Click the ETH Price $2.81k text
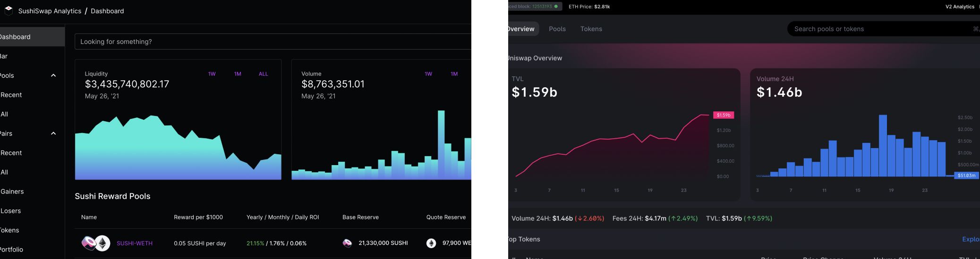Image resolution: width=980 pixels, height=259 pixels. click(589, 7)
